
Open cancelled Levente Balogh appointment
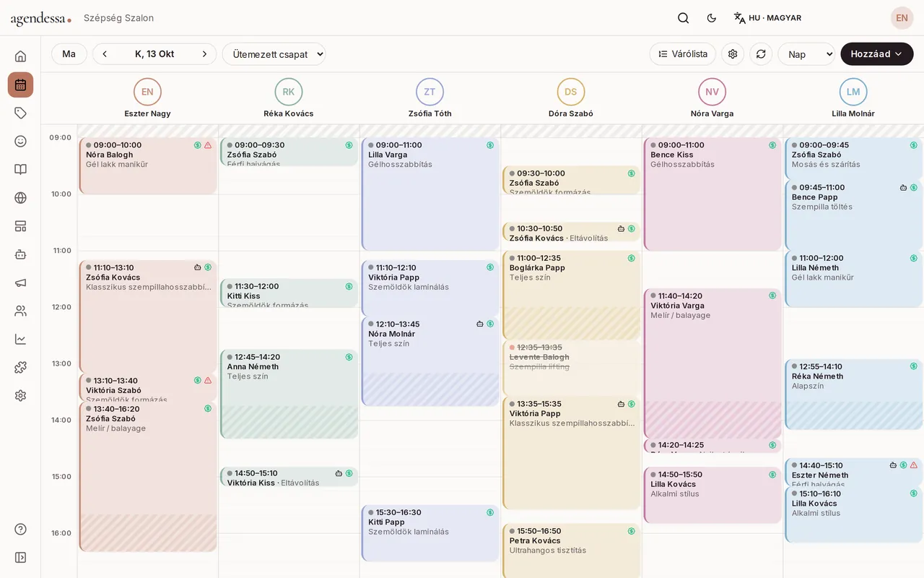pyautogui.click(x=571, y=368)
